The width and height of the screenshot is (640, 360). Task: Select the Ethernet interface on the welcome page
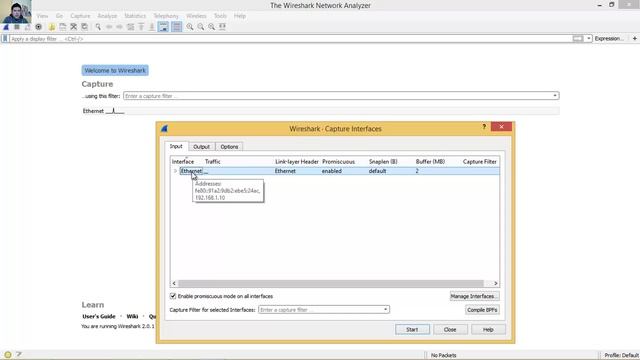click(x=320, y=111)
